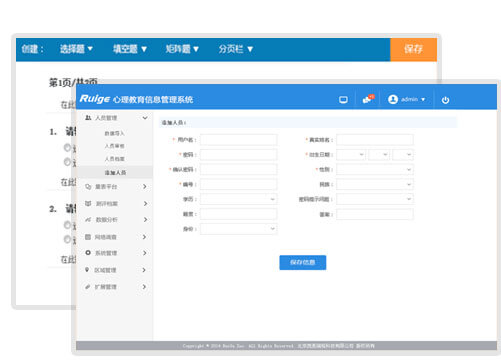
Task: Click the 系统管理 gear icon
Action: coord(88,253)
